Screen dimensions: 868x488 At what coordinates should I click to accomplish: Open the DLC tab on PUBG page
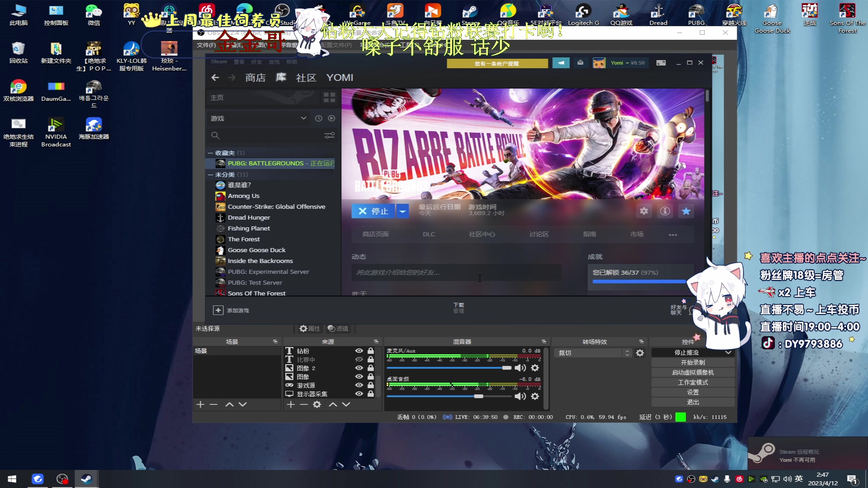[x=429, y=234]
